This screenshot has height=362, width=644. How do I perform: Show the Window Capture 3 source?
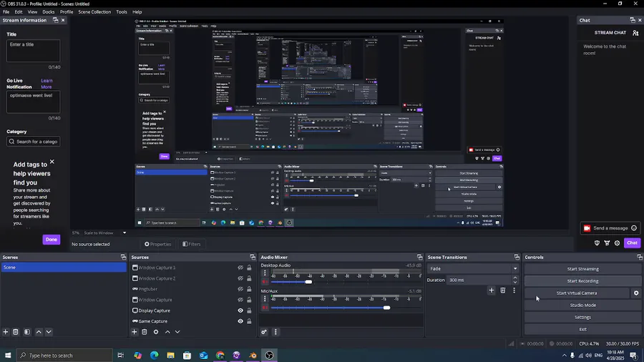240,268
